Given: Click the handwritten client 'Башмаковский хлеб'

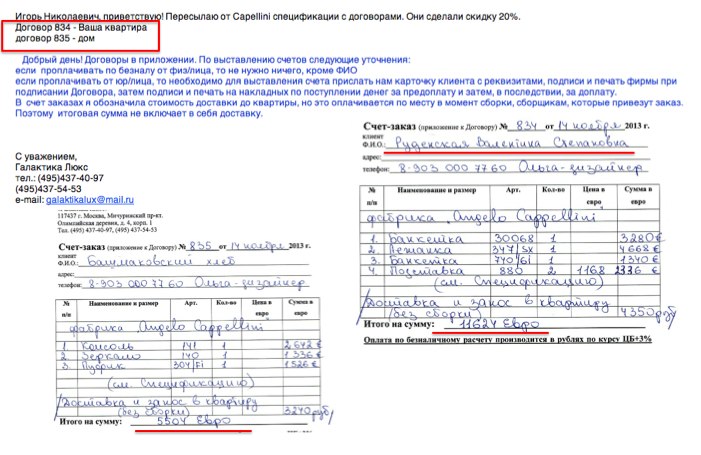Looking at the screenshot, I should [x=161, y=261].
